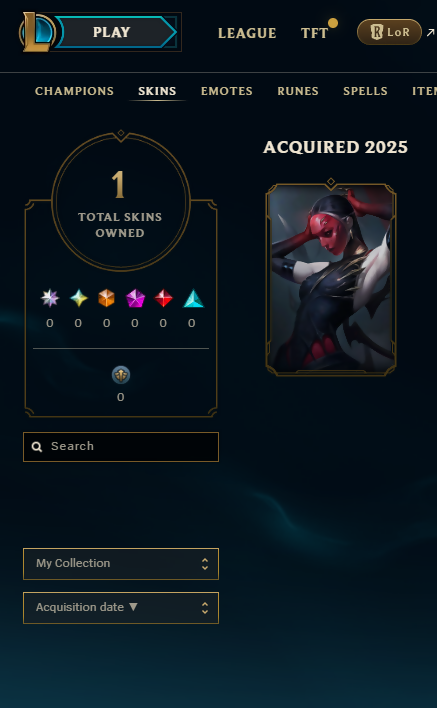437x708 pixels.
Task: Click the cyan triangle tier gem icon
Action: coord(193,298)
